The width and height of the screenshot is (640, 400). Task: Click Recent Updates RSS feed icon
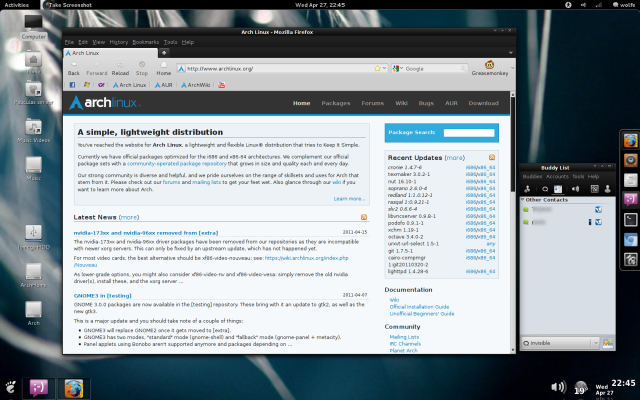click(492, 157)
